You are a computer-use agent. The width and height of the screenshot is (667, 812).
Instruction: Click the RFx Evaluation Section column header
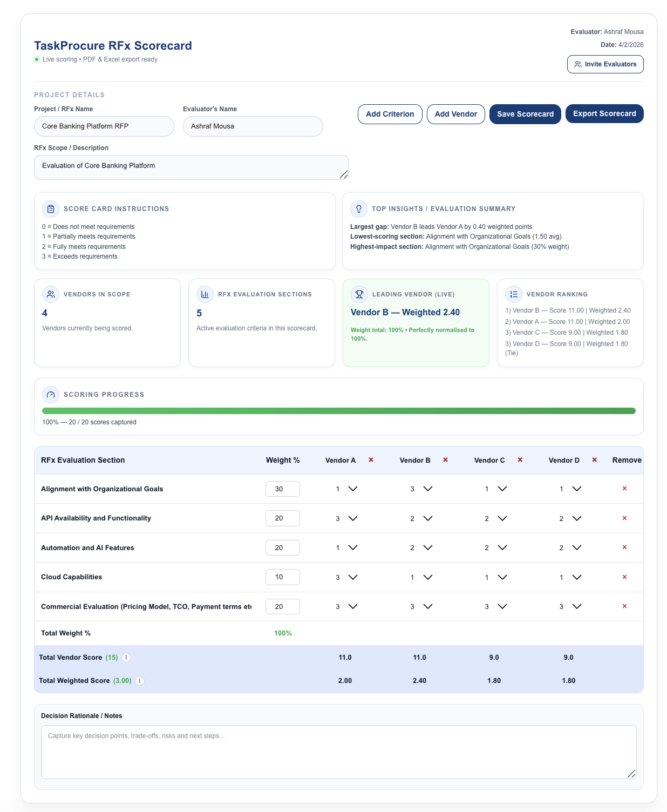83,461
